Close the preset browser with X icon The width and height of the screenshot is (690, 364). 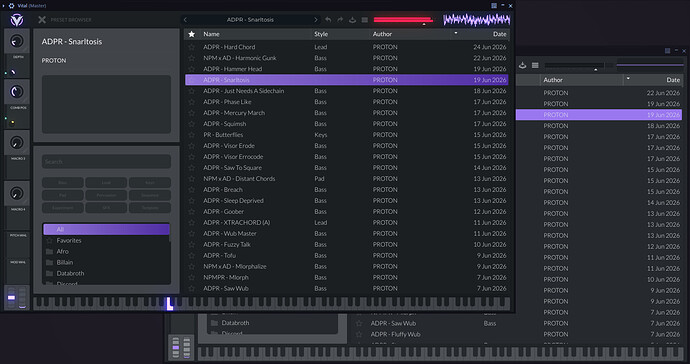42,20
